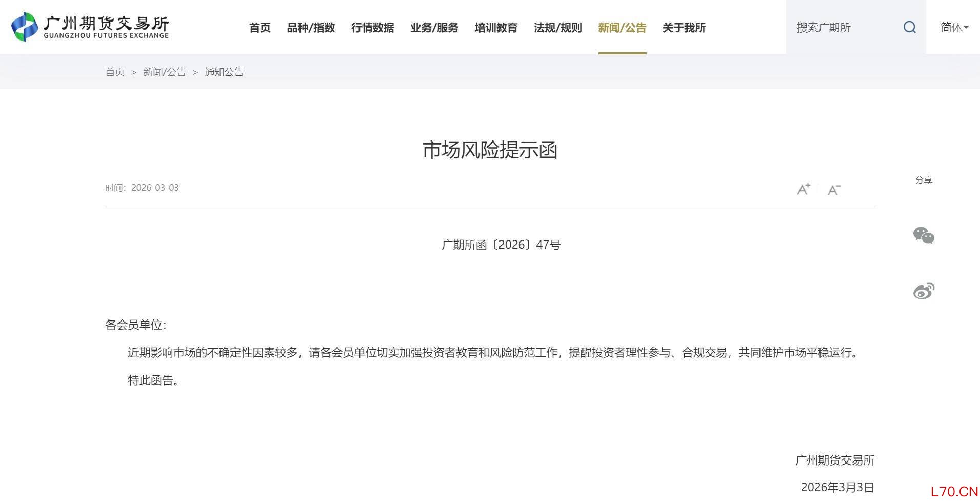Open the 法规/规则 menu
The width and height of the screenshot is (980, 502).
(x=557, y=28)
